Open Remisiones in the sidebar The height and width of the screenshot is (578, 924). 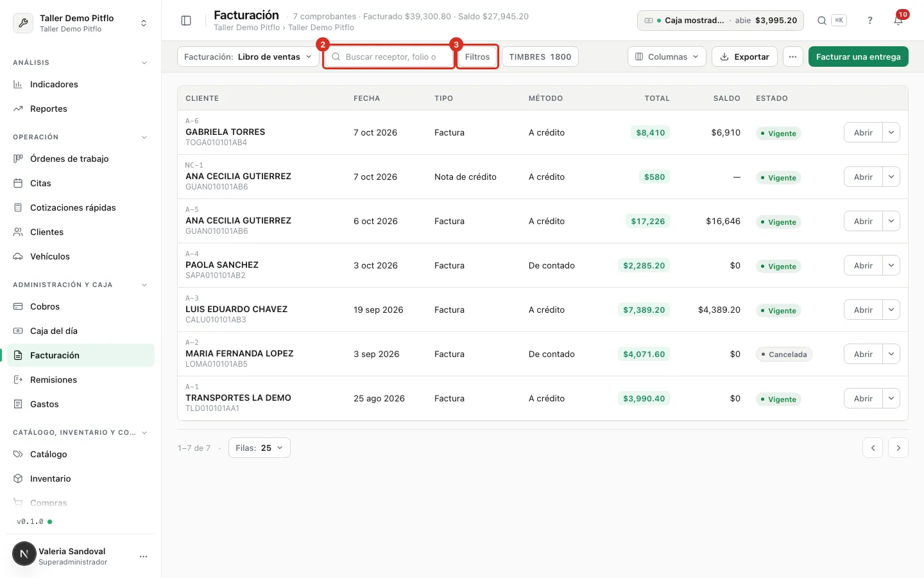(81, 380)
